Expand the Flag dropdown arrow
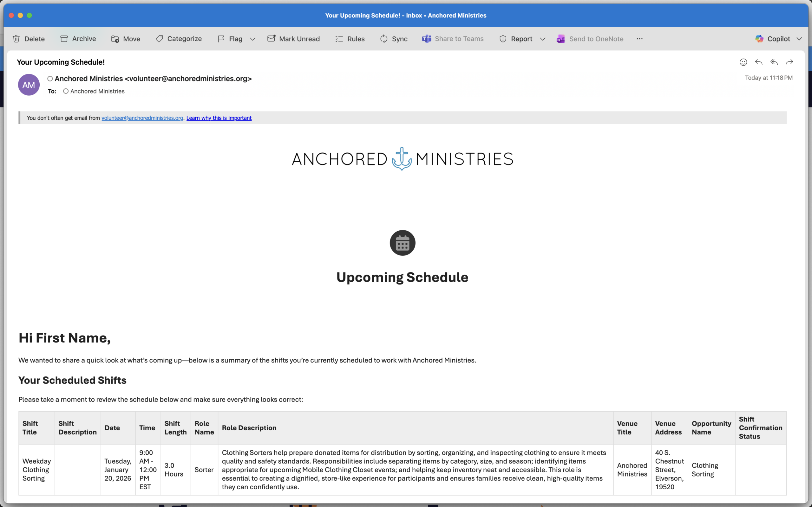 tap(253, 39)
